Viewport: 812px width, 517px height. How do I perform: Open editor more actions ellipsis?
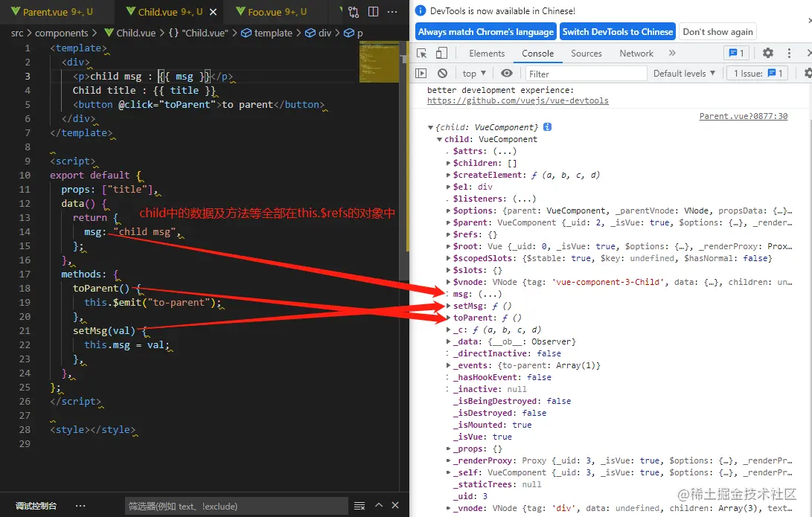392,12
